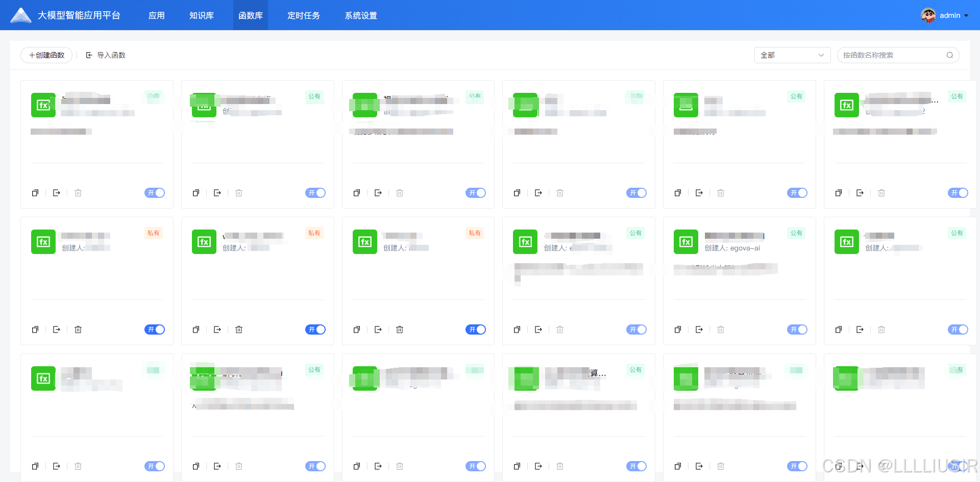Export the card titled ending 算…
Viewport: 980px width, 482px height.
(538, 466)
